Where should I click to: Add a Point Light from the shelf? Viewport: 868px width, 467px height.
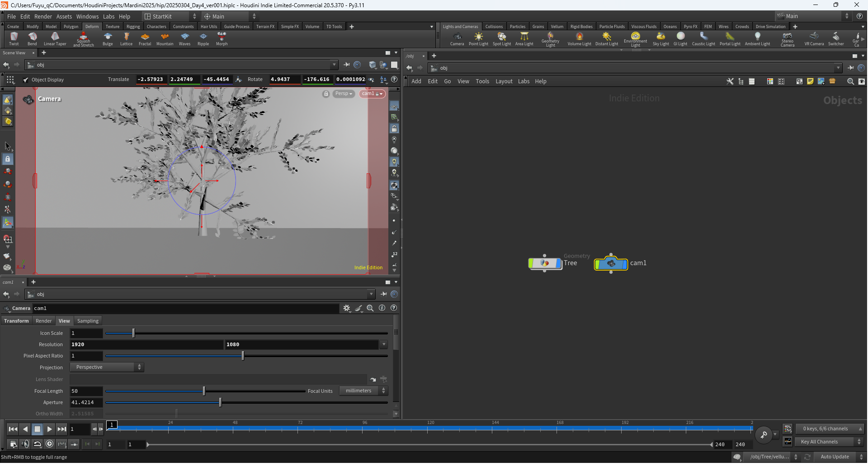point(478,39)
